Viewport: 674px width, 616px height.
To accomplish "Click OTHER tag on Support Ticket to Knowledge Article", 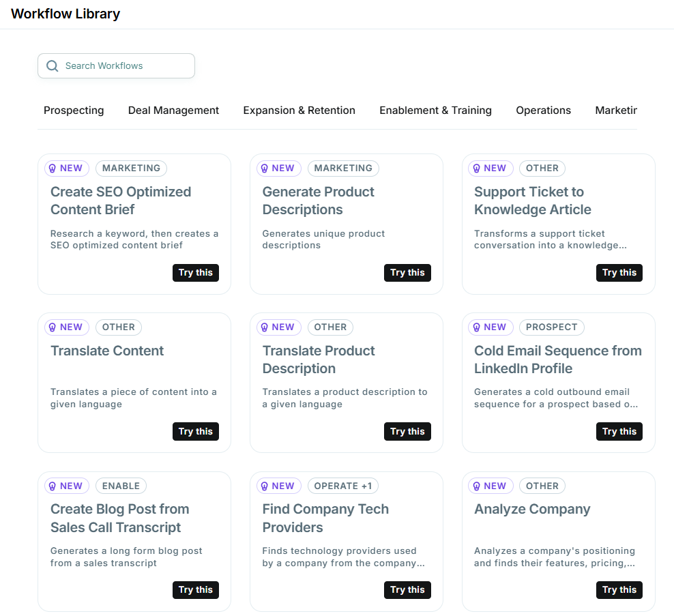I will [x=542, y=168].
